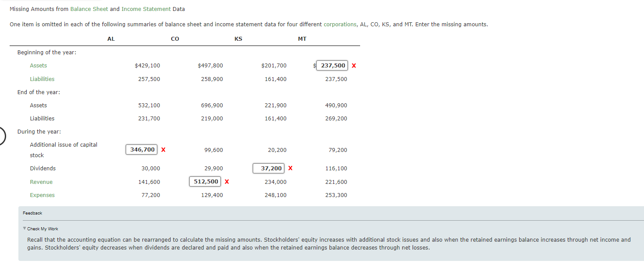The height and width of the screenshot is (271, 644).
Task: Open the Revenue term link in the table
Action: 41,182
